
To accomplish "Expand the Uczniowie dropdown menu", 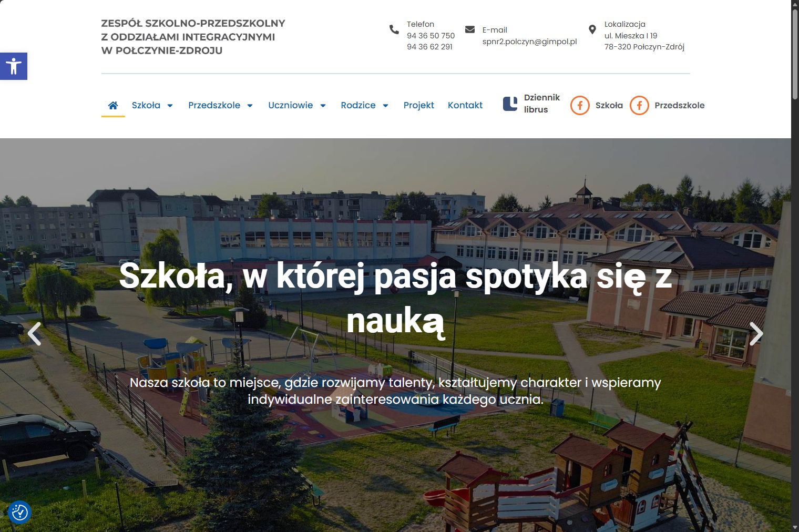I will 297,105.
